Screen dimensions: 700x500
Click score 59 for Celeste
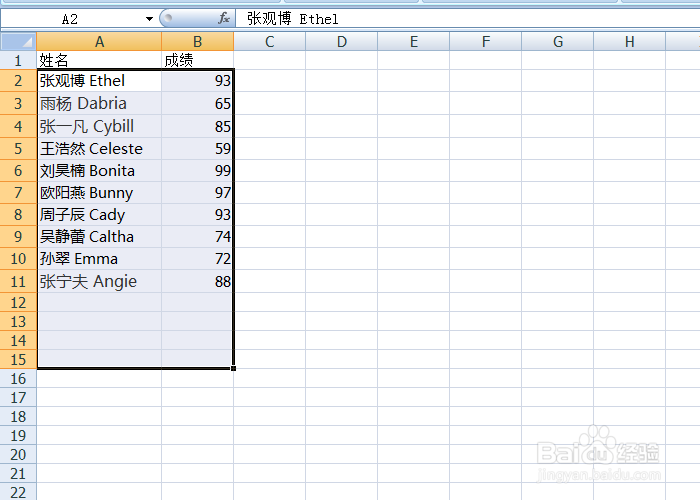(x=197, y=148)
